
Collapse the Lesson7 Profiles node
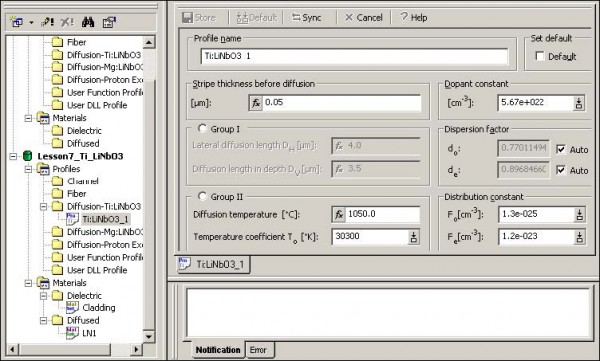[28, 169]
